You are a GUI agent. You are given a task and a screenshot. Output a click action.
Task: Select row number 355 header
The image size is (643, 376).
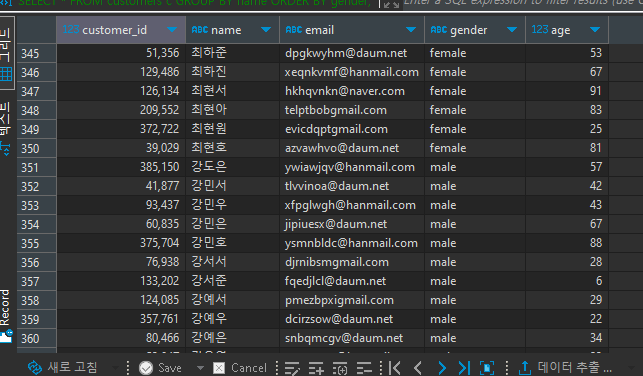[36, 243]
